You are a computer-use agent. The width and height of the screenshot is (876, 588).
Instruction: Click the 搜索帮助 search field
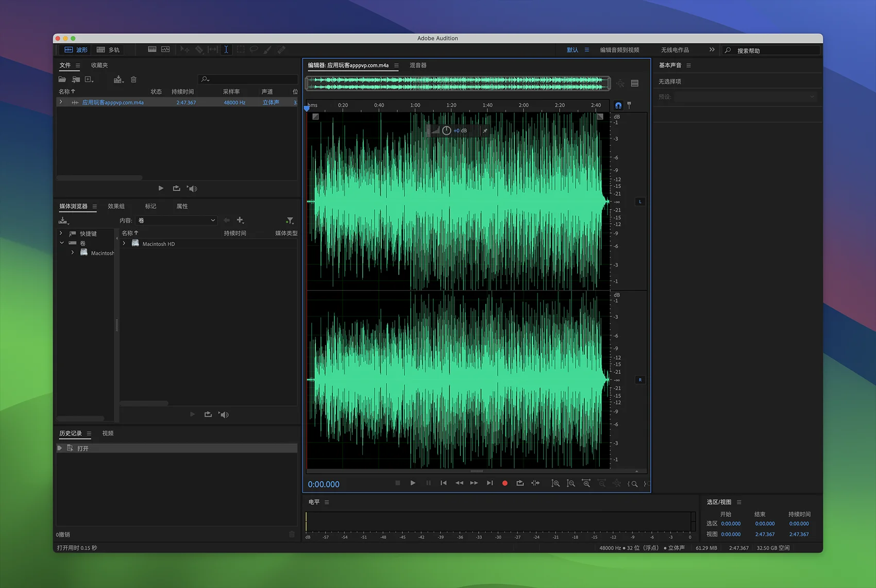pyautogui.click(x=771, y=51)
